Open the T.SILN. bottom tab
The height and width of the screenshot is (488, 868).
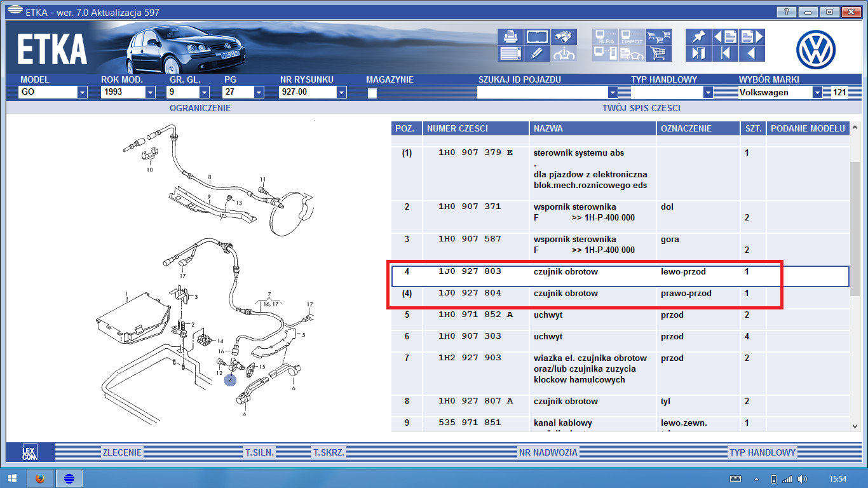click(x=259, y=452)
